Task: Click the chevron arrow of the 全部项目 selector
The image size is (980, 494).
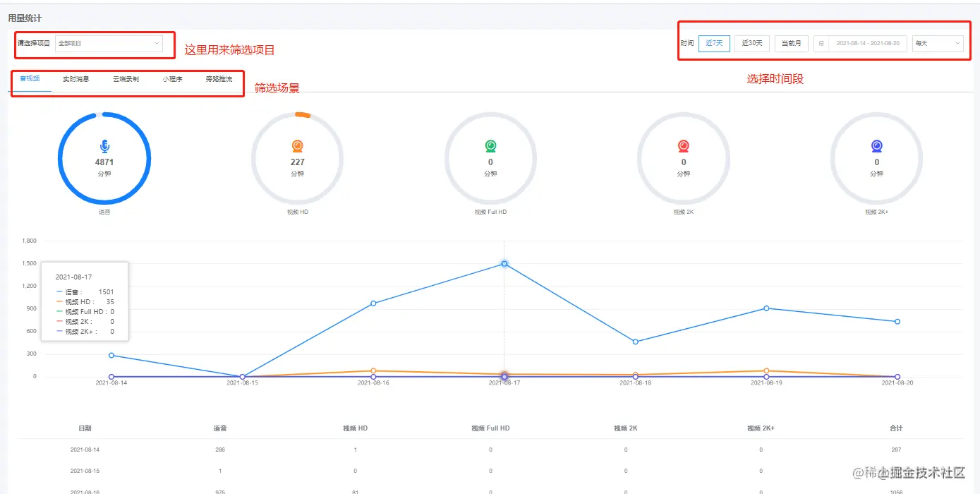Action: pos(157,44)
